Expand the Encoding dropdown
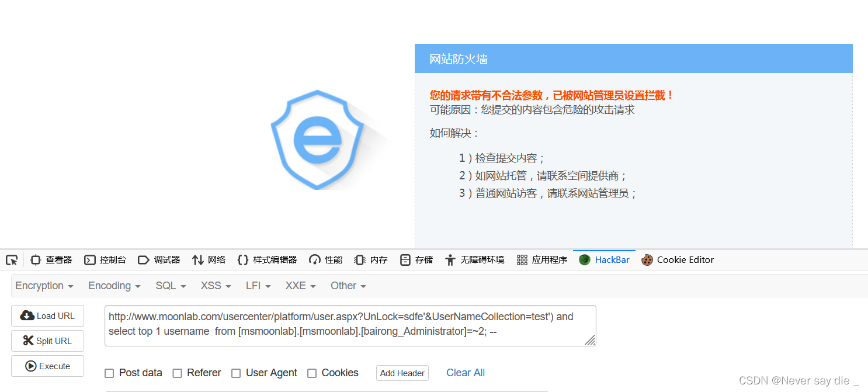 coord(114,286)
